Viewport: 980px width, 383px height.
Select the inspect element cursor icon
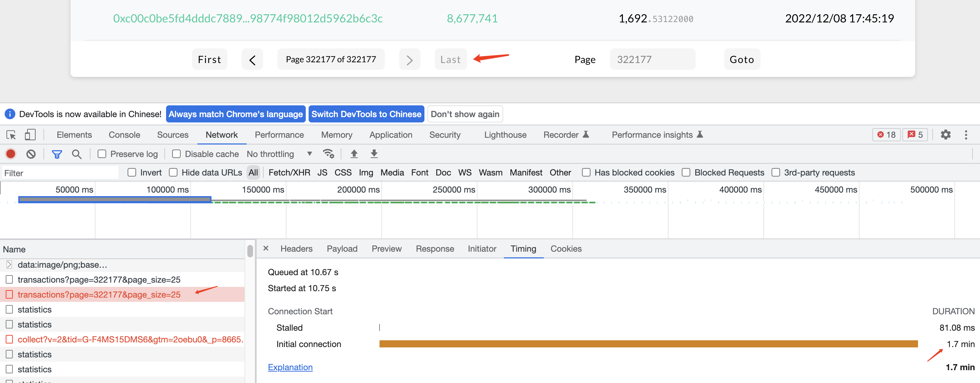11,135
